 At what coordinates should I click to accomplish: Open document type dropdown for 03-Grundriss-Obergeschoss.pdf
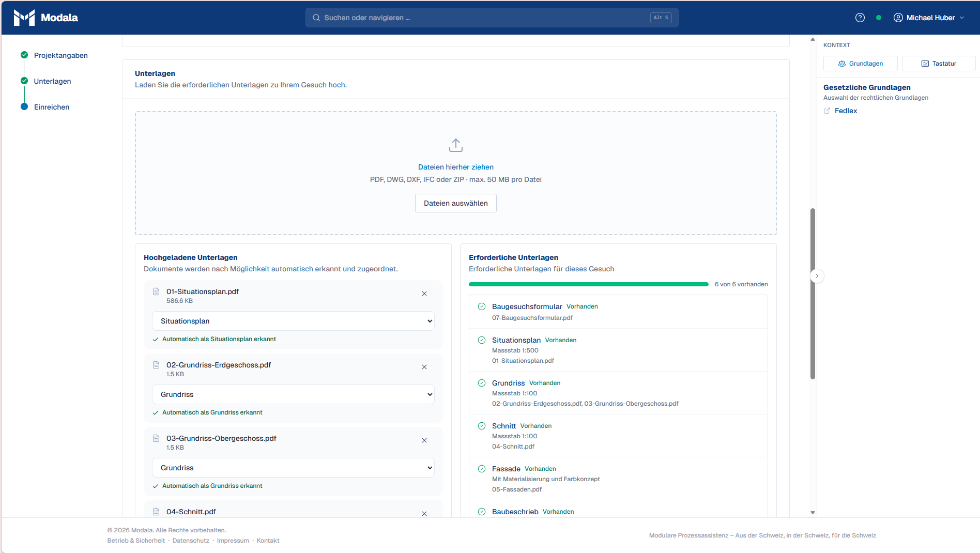pos(293,468)
